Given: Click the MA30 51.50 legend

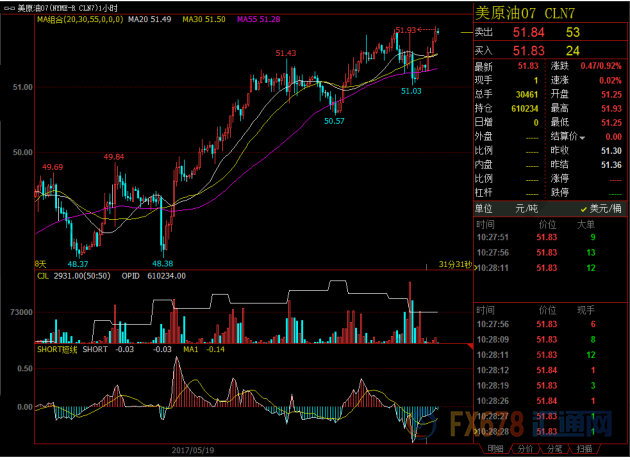Looking at the screenshot, I should (204, 19).
